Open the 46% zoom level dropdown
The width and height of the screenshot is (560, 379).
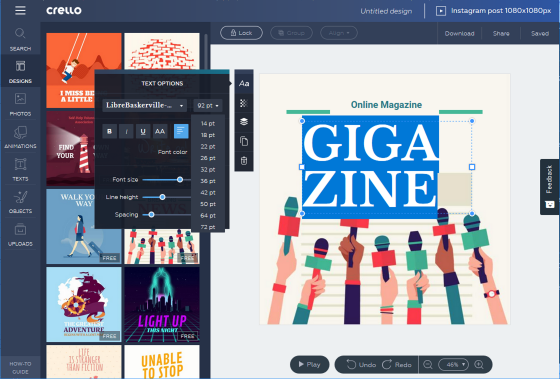tap(453, 365)
